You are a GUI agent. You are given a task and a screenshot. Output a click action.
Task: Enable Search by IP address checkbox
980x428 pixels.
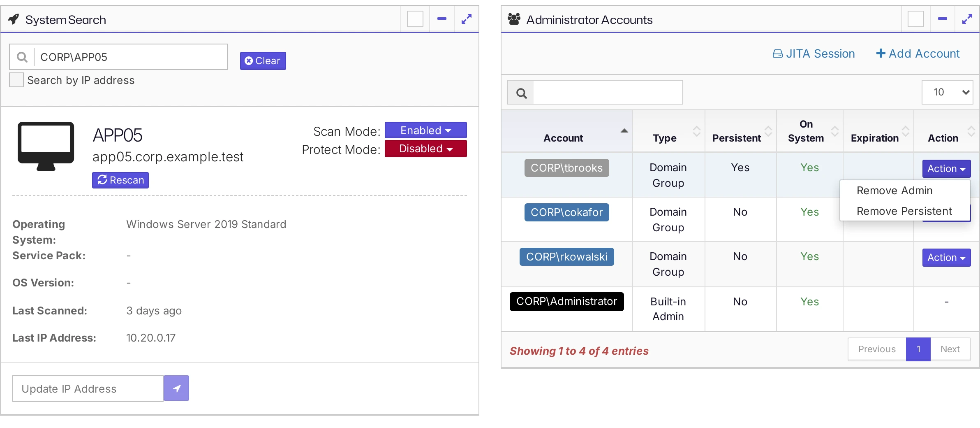click(16, 80)
